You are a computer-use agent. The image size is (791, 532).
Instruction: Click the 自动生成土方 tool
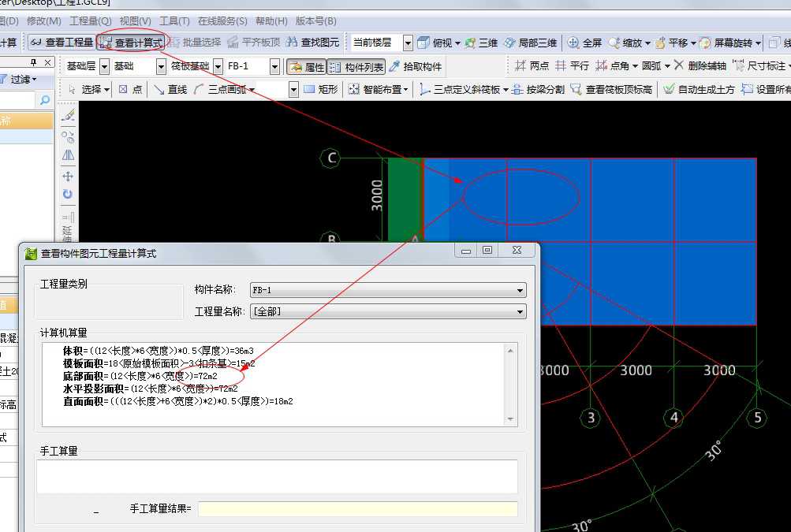699,89
